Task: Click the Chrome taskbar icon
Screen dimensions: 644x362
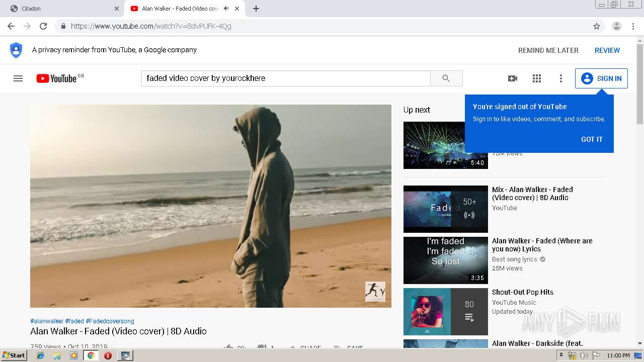Action: (x=91, y=355)
